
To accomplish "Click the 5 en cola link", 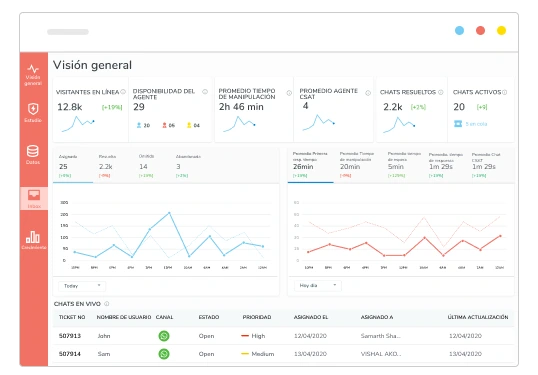I will point(476,124).
